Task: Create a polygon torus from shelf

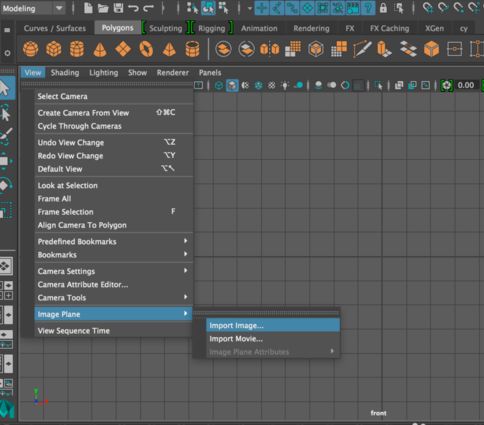Action: 146,49
